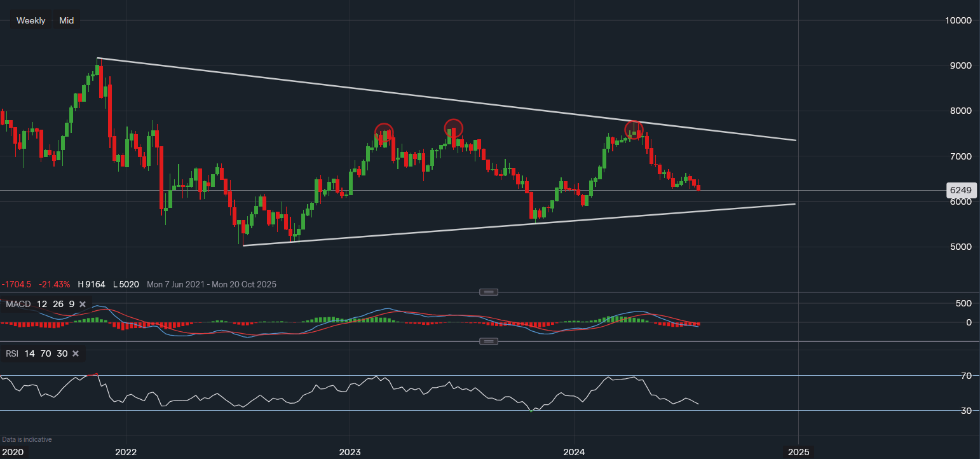980x459 pixels.
Task: Click the date range text below the chart
Action: 212,285
